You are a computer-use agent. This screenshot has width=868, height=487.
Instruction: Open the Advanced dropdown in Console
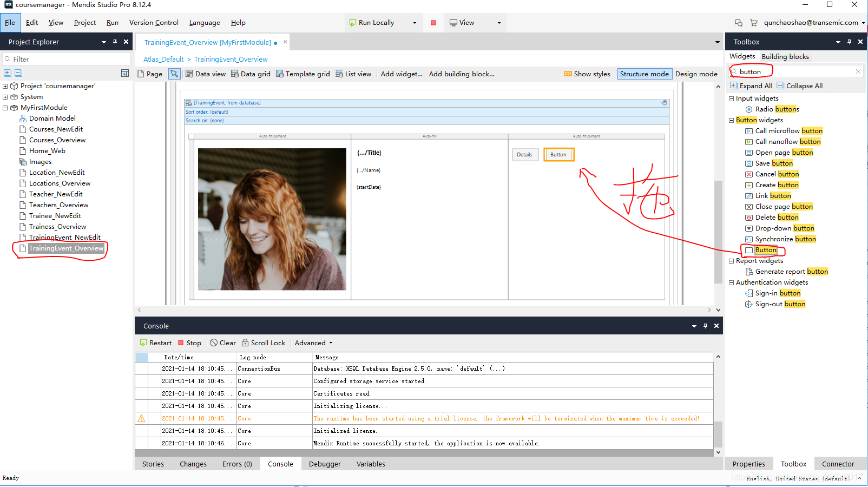[313, 343]
